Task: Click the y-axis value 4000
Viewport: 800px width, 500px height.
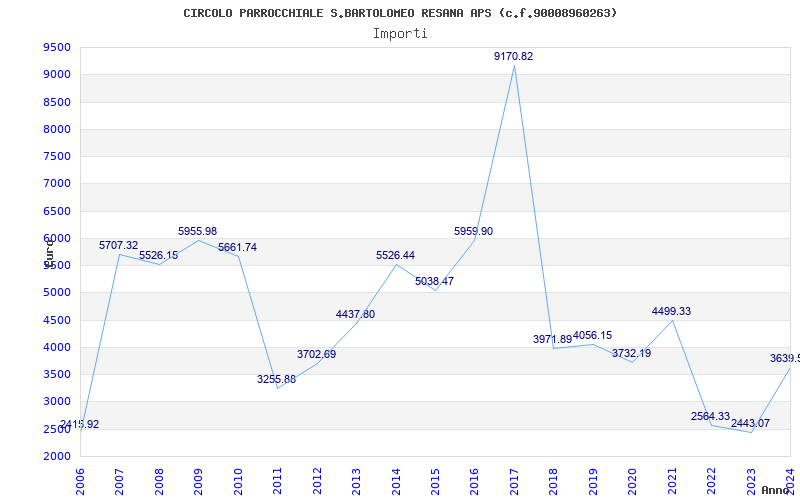Action: coord(57,347)
